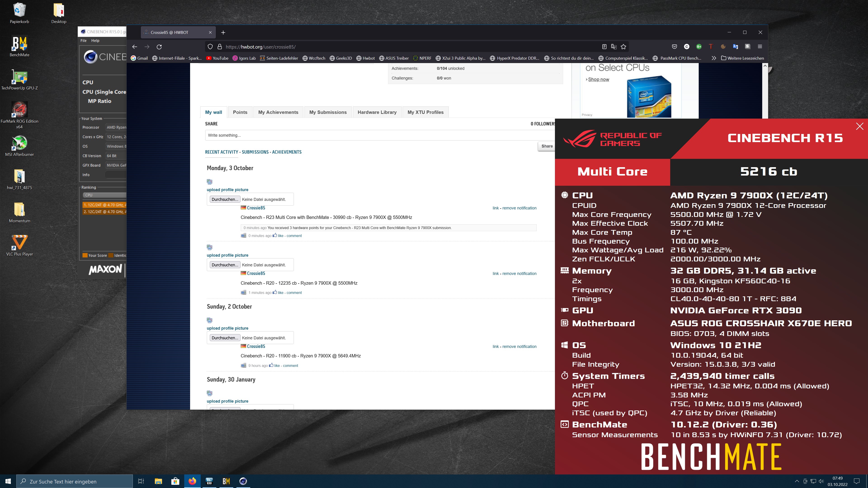Viewport: 868px width, 488px height.
Task: Open the File menu in Cinebench
Action: 84,40
